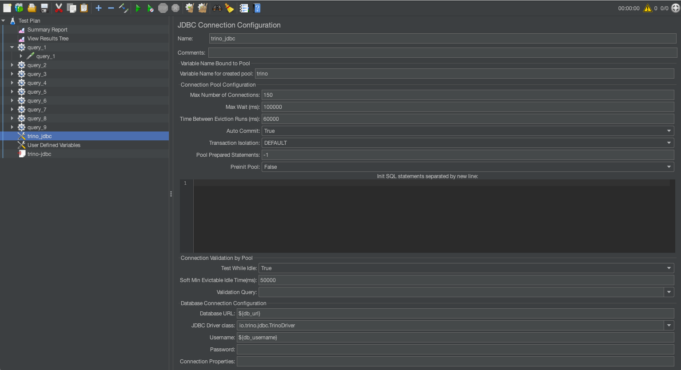Start the test with the green play icon
The width and height of the screenshot is (681, 370).
coord(138,8)
